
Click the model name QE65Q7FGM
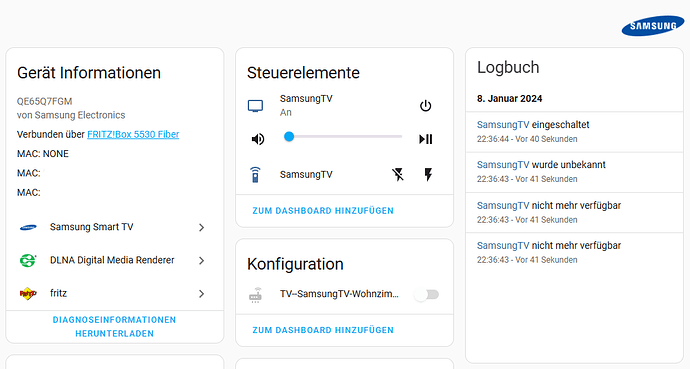coord(44,102)
